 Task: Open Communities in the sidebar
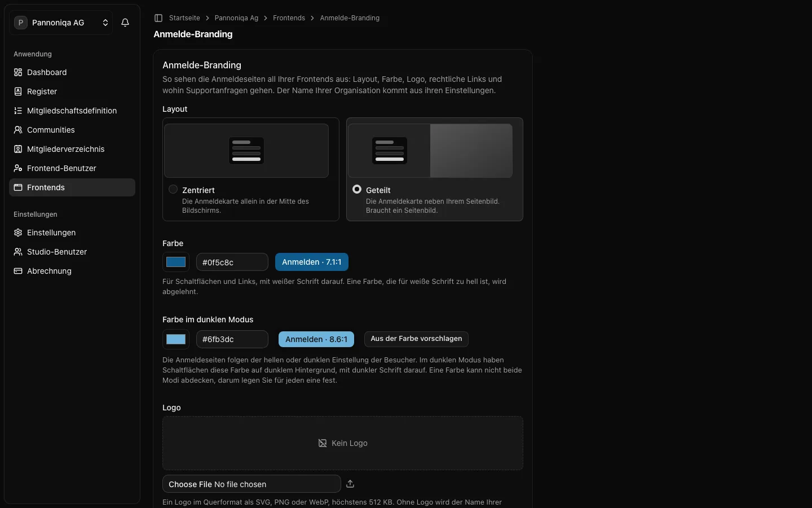(72, 130)
